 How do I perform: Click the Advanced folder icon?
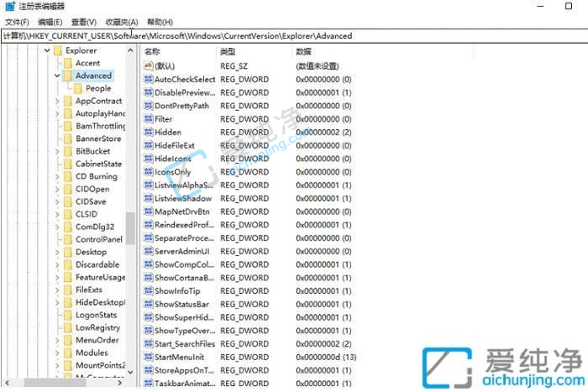[67, 76]
